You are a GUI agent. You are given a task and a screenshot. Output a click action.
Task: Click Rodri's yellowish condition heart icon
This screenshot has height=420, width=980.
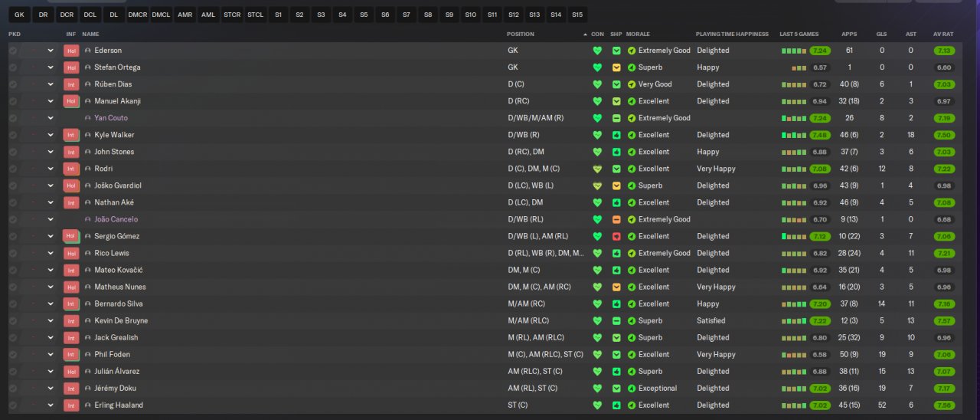597,169
